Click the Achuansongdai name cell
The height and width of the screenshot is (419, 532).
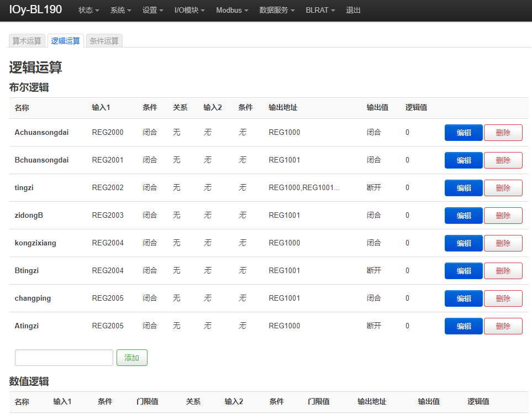41,133
